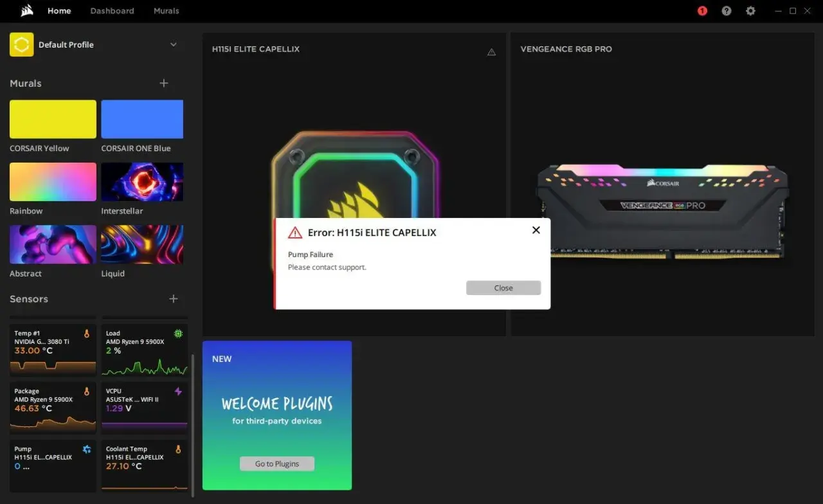Select the CORSAIR ONE Blue mural
Screen dimensions: 823x504
(x=142, y=119)
